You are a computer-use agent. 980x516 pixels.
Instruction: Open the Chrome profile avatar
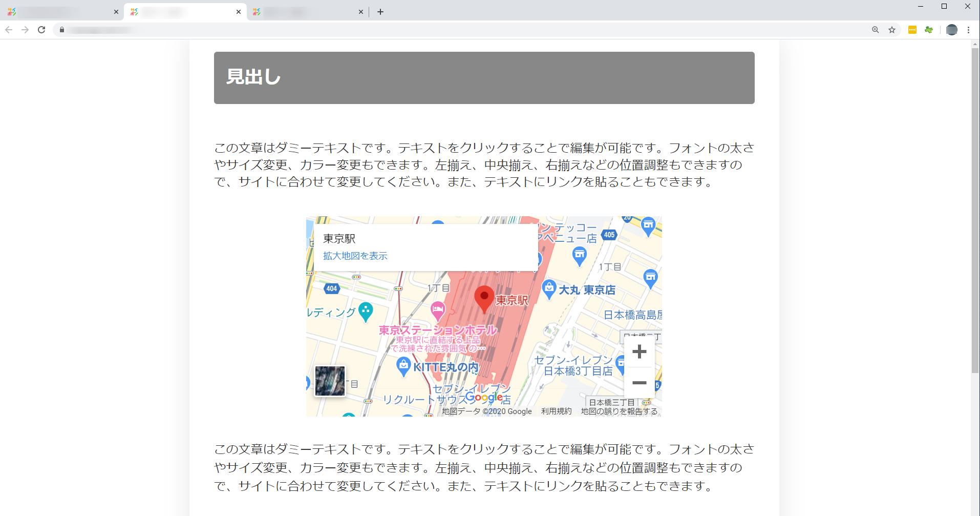pyautogui.click(x=952, y=30)
